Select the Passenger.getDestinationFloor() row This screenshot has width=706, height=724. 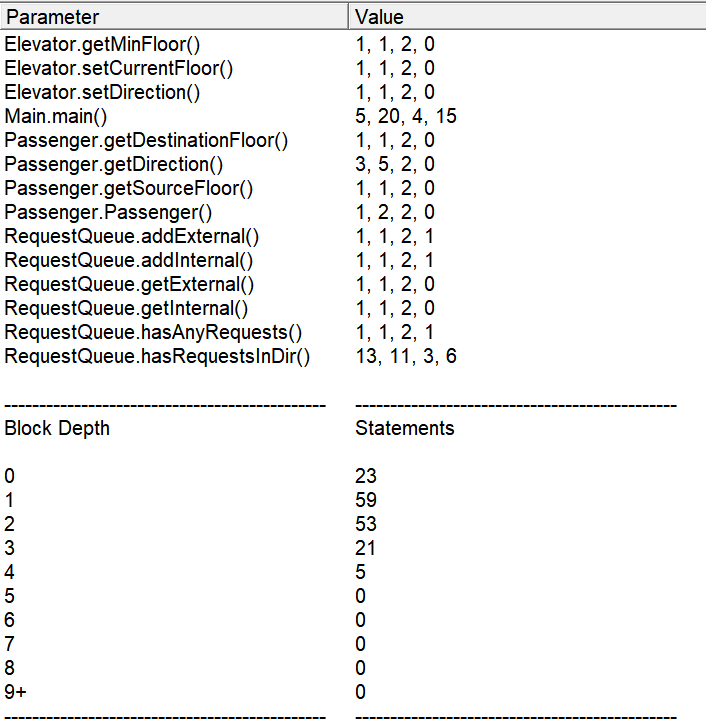pos(353,140)
